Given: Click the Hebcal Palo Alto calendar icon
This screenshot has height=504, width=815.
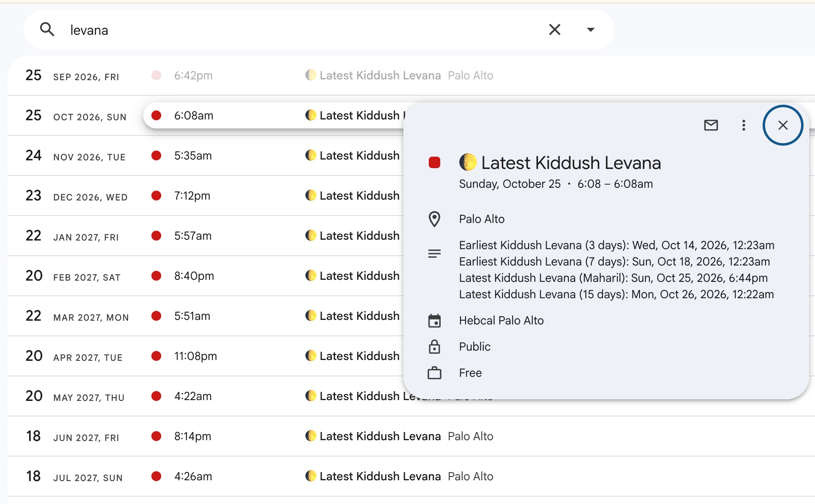Looking at the screenshot, I should point(434,321).
